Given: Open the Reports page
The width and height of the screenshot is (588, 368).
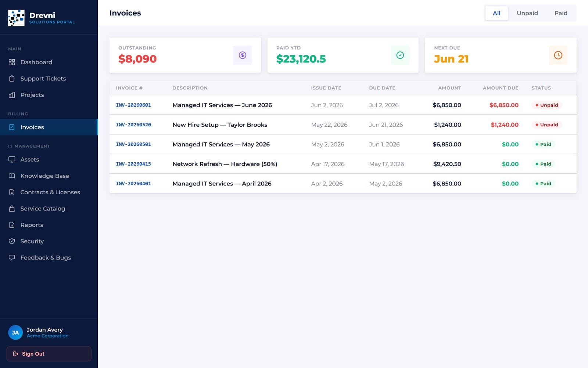Looking at the screenshot, I should (49, 225).
